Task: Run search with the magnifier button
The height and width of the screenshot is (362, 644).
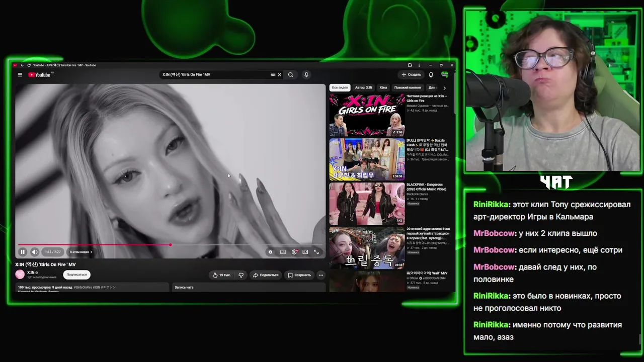Action: coord(291,75)
